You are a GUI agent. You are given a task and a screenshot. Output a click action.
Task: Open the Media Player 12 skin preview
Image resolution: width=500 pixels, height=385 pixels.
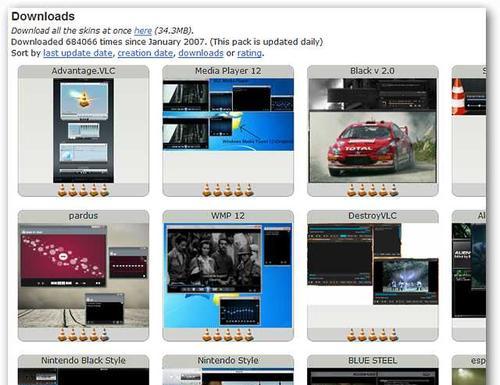pyautogui.click(x=228, y=114)
